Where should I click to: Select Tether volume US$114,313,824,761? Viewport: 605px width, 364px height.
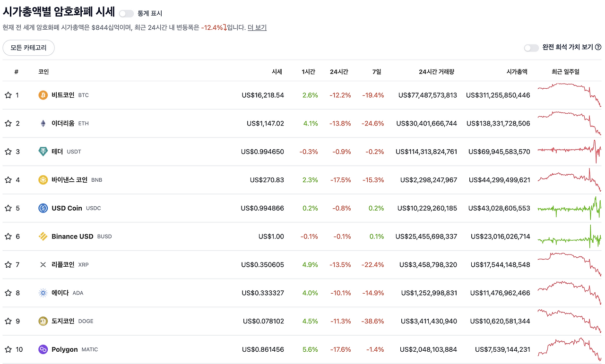[426, 152]
